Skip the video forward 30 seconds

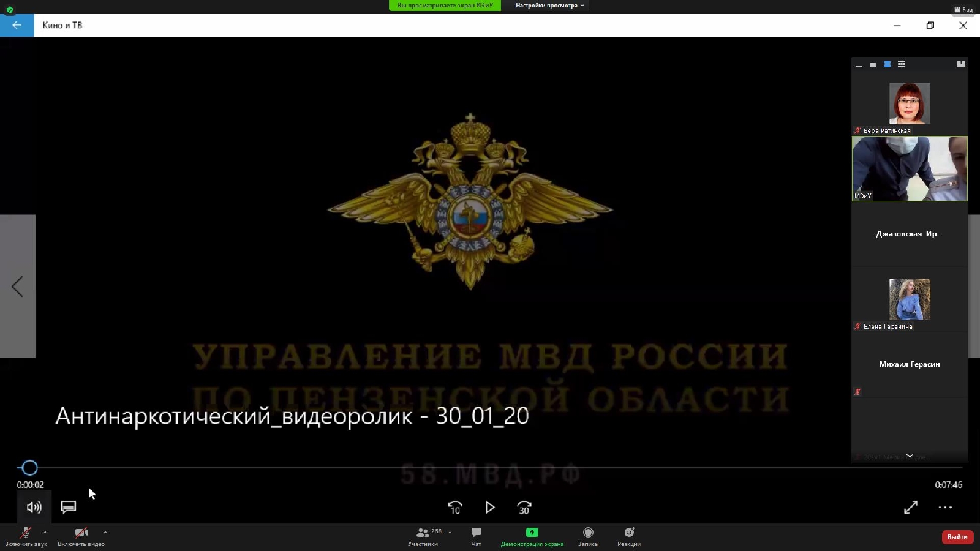(524, 508)
